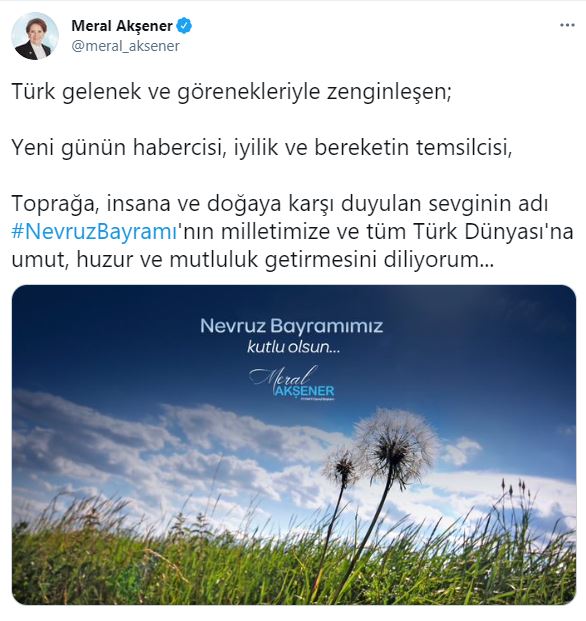Click the 'Nevruz Bayramımız' heading in image
Screen dimensions: 586x621
pyautogui.click(x=292, y=326)
